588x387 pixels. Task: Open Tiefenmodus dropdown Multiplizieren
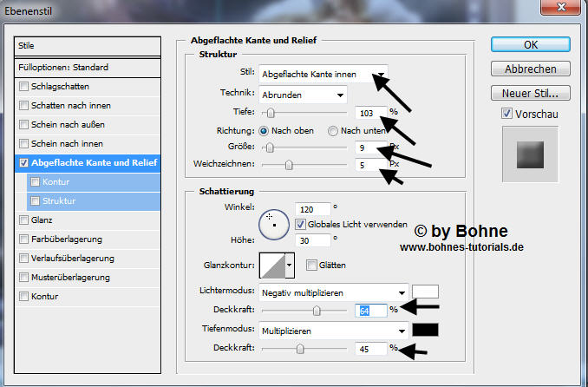[333, 331]
